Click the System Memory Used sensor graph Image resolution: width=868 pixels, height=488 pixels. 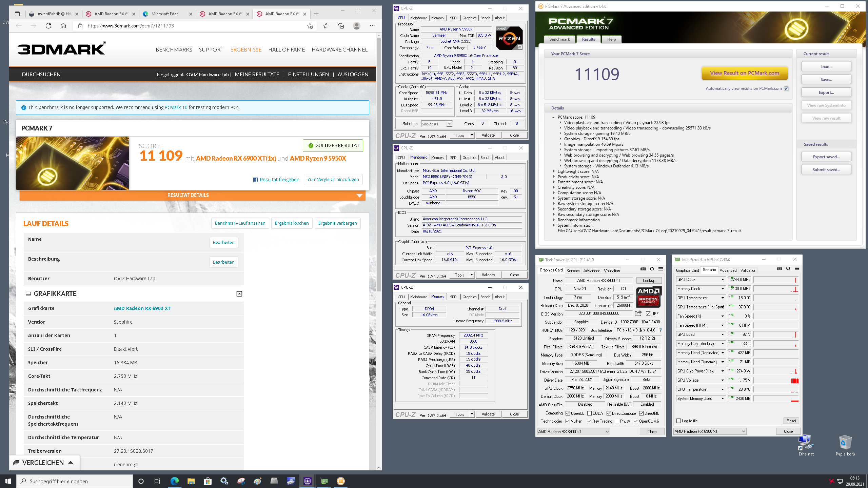[x=776, y=399]
